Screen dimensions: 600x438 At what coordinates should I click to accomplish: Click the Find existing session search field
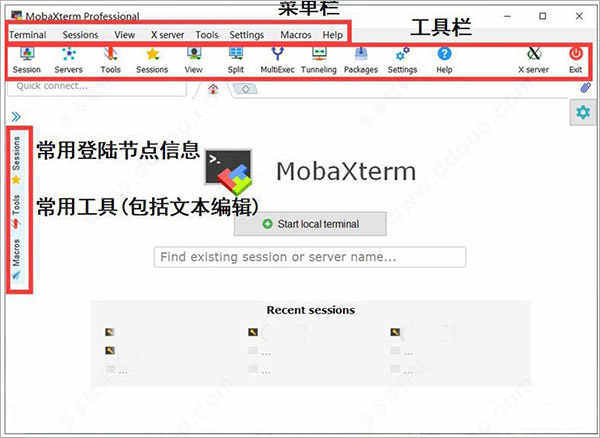tap(310, 257)
